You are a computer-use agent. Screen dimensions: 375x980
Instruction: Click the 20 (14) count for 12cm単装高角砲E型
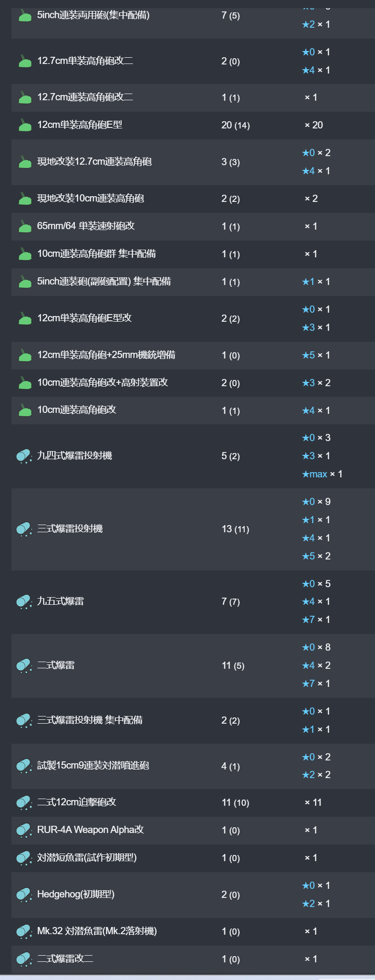pyautogui.click(x=236, y=125)
